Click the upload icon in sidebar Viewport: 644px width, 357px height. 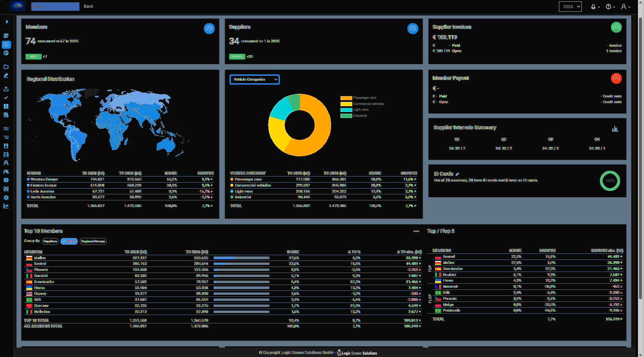coord(6,89)
